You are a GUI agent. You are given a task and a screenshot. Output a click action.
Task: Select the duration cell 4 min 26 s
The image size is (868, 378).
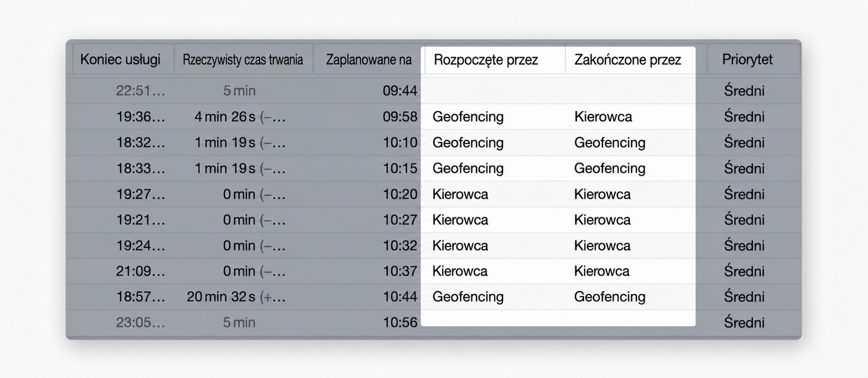[240, 117]
